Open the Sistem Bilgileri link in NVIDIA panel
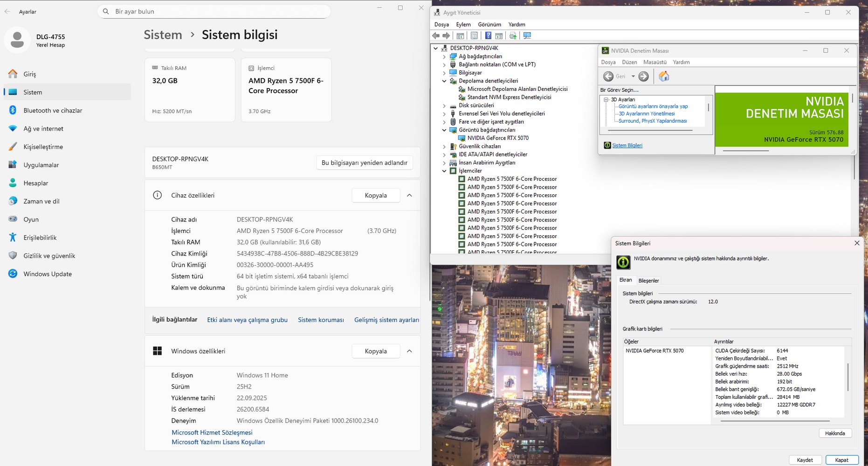The width and height of the screenshot is (868, 466). [627, 145]
